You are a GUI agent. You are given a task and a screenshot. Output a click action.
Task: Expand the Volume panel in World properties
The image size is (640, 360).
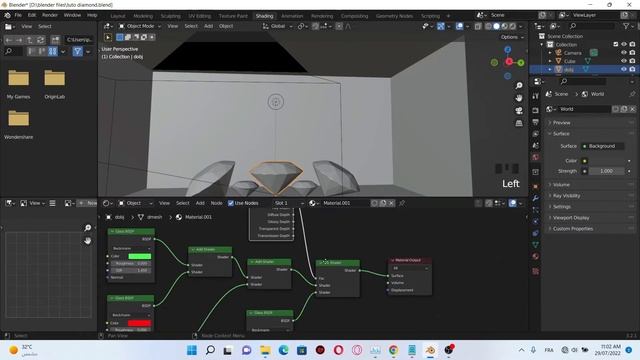pos(561,184)
